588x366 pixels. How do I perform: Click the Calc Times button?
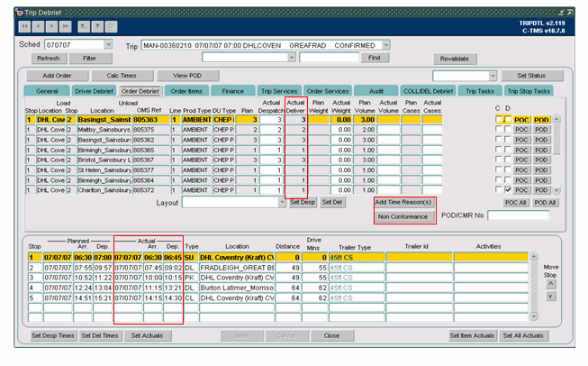pyautogui.click(x=122, y=76)
